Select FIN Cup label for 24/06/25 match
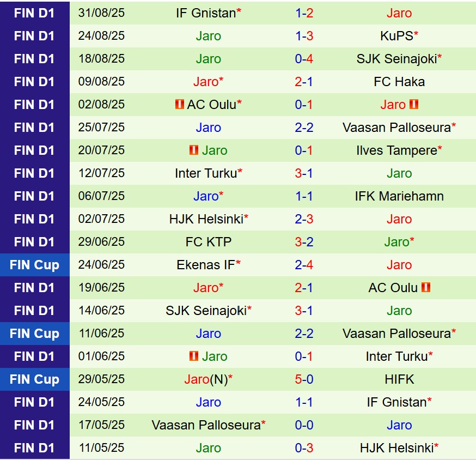The height and width of the screenshot is (460, 476). (34, 264)
